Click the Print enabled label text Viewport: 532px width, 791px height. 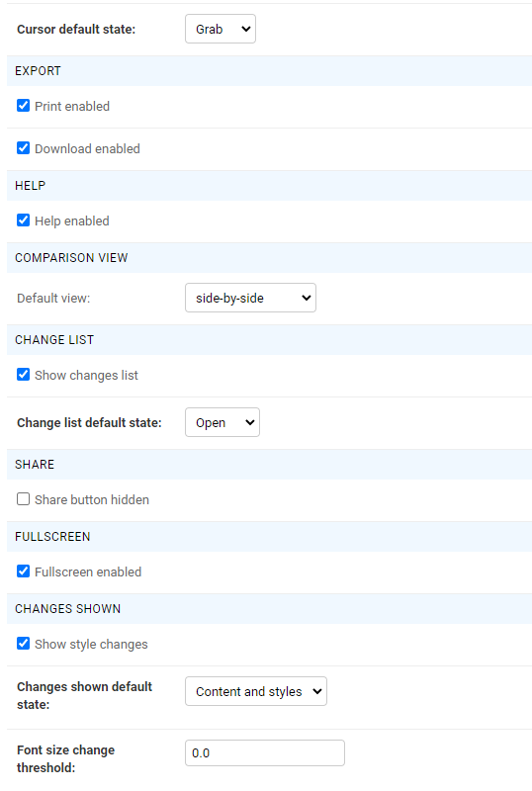72,107
